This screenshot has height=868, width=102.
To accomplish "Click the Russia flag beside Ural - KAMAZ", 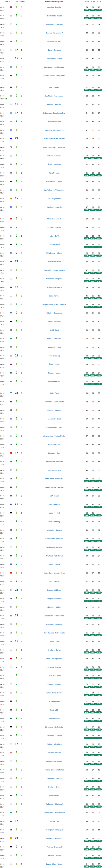I will (x=11, y=88).
